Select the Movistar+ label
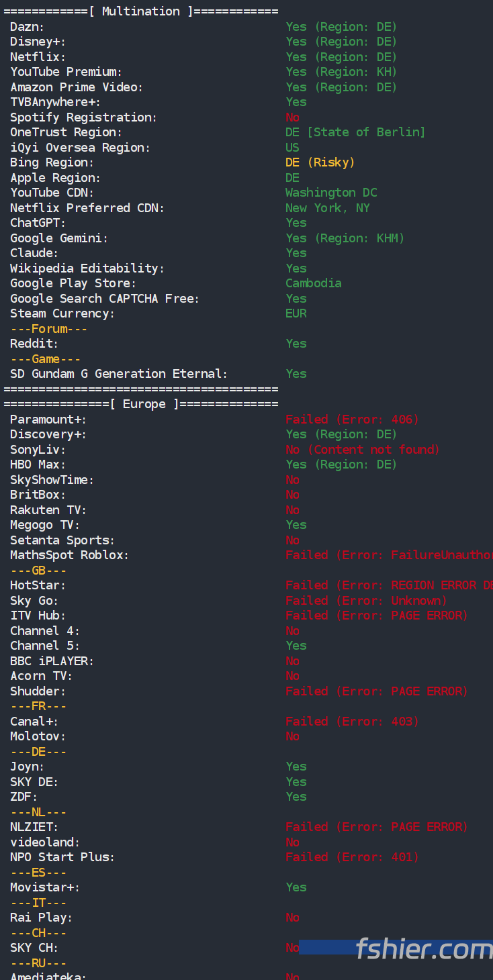 tap(44, 887)
